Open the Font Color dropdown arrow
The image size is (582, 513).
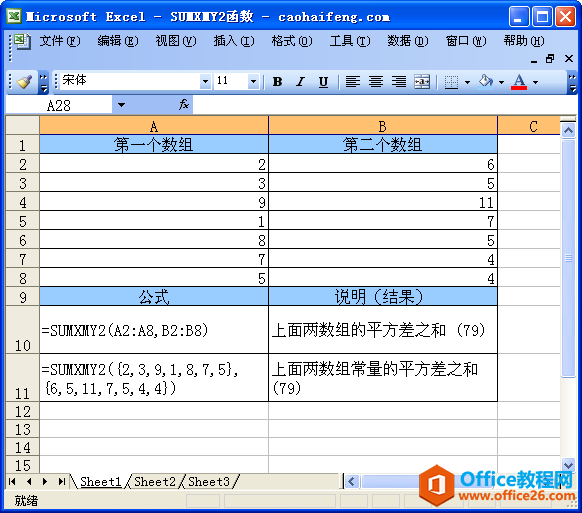(535, 82)
